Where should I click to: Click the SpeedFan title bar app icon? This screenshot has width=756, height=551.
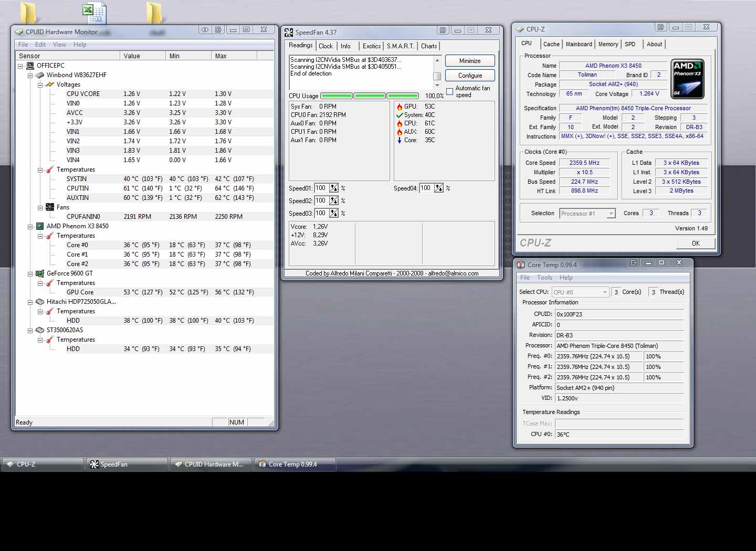(289, 32)
